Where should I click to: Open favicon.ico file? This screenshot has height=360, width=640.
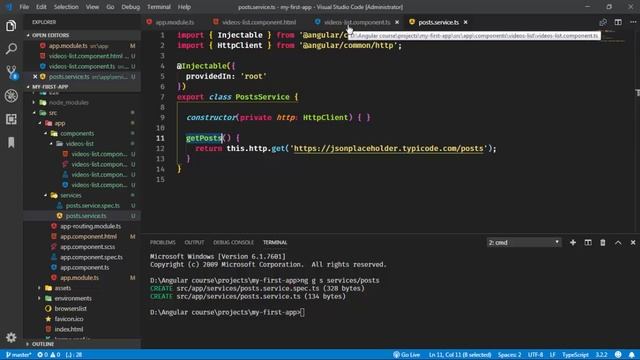click(x=69, y=319)
